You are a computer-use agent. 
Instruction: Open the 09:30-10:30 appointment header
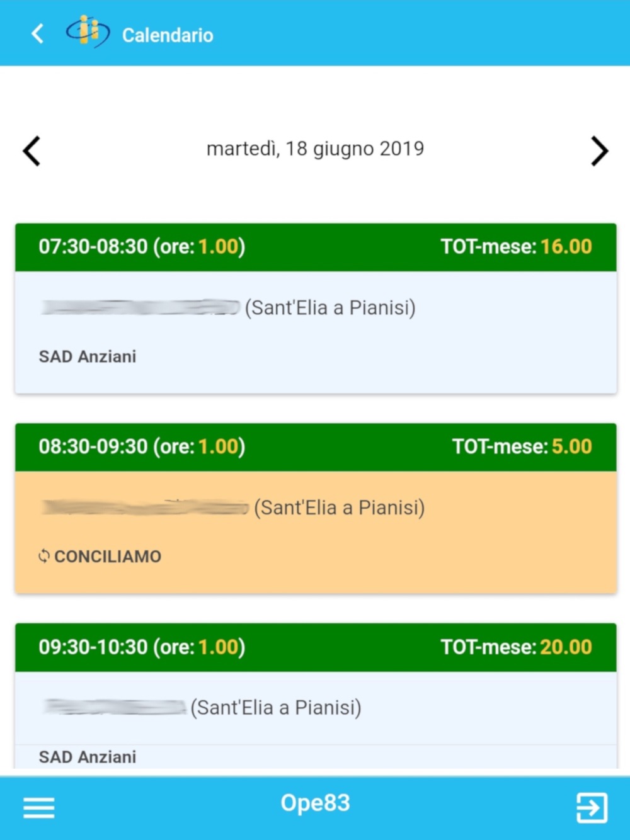316,647
